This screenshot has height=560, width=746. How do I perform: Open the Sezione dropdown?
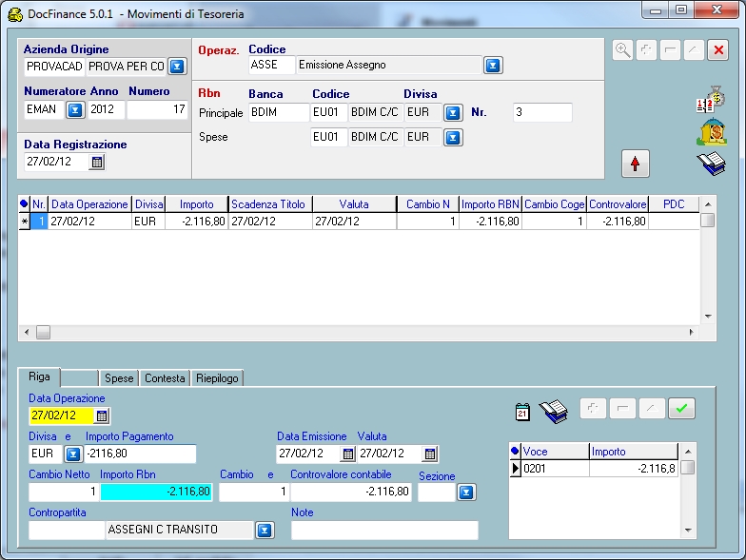465,492
